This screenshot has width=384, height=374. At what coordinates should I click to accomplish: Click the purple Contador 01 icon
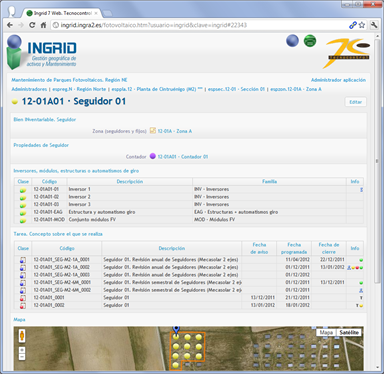[x=153, y=156]
